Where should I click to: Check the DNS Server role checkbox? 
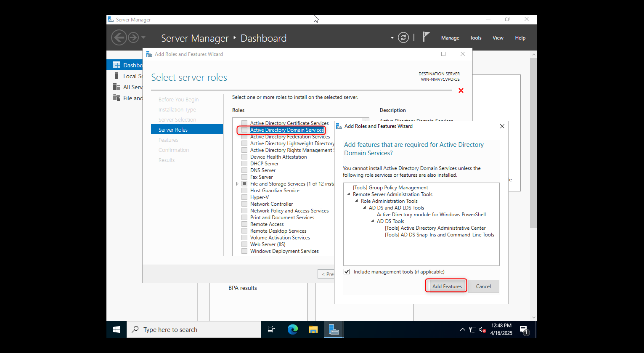tap(244, 170)
